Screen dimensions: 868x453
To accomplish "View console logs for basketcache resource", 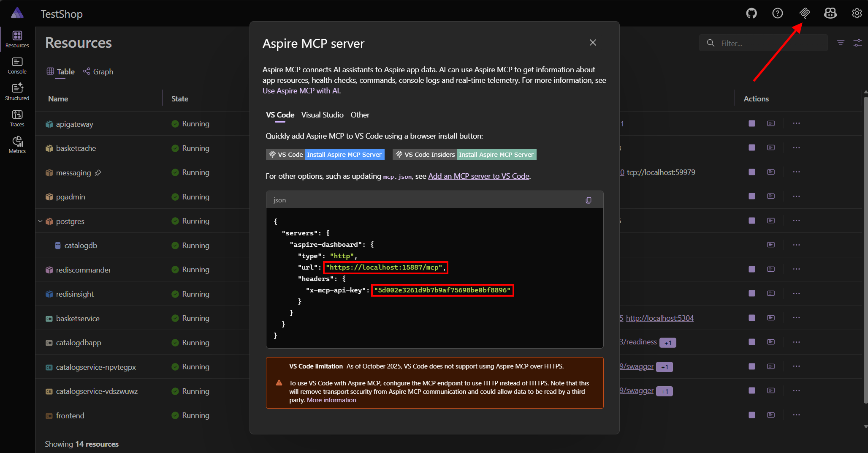I will click(x=770, y=147).
